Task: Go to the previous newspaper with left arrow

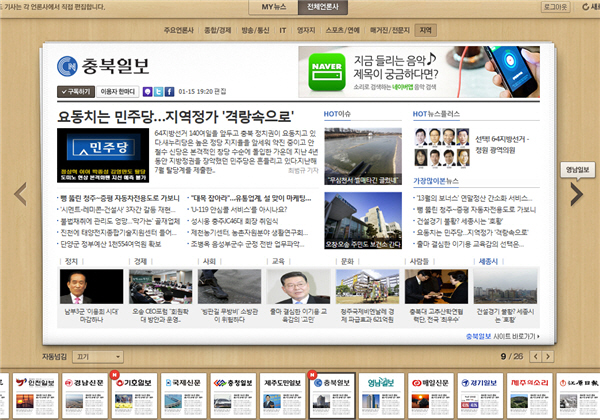Action: [21, 194]
